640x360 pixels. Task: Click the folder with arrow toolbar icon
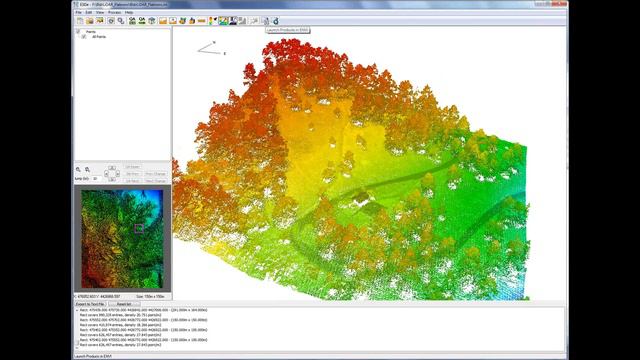pos(100,21)
